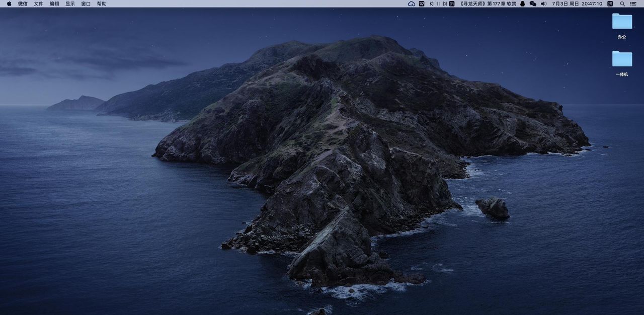Open the 窗口 menu
This screenshot has width=644, height=315.
tap(86, 4)
